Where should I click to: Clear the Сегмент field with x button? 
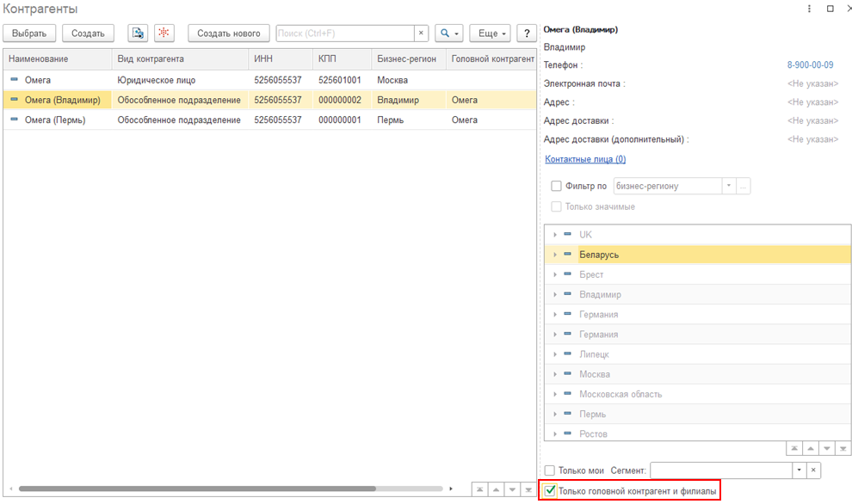pyautogui.click(x=814, y=470)
